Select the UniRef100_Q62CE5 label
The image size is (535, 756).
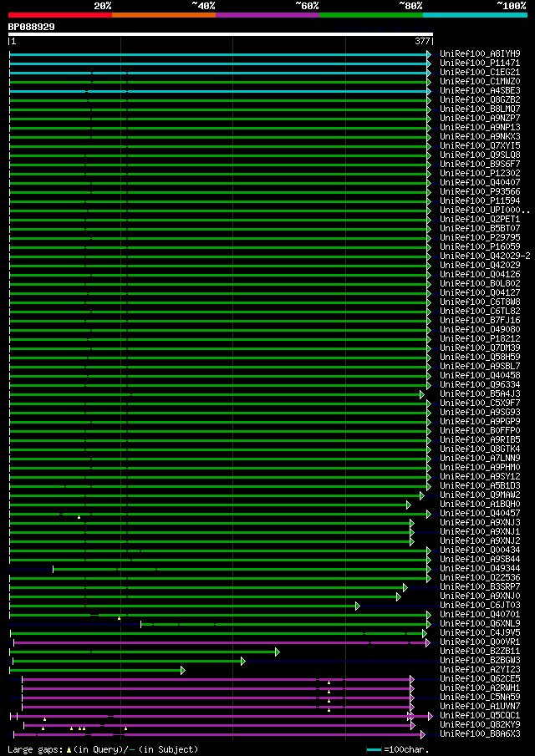(x=480, y=678)
